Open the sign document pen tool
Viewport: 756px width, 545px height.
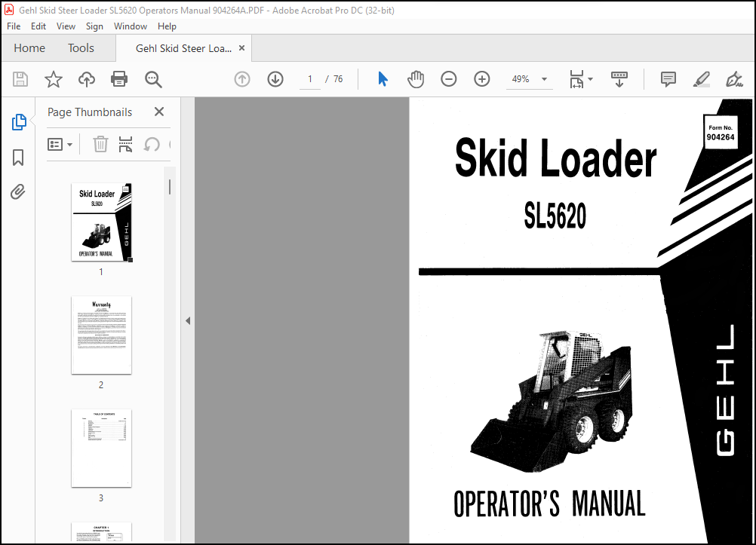[x=734, y=79]
